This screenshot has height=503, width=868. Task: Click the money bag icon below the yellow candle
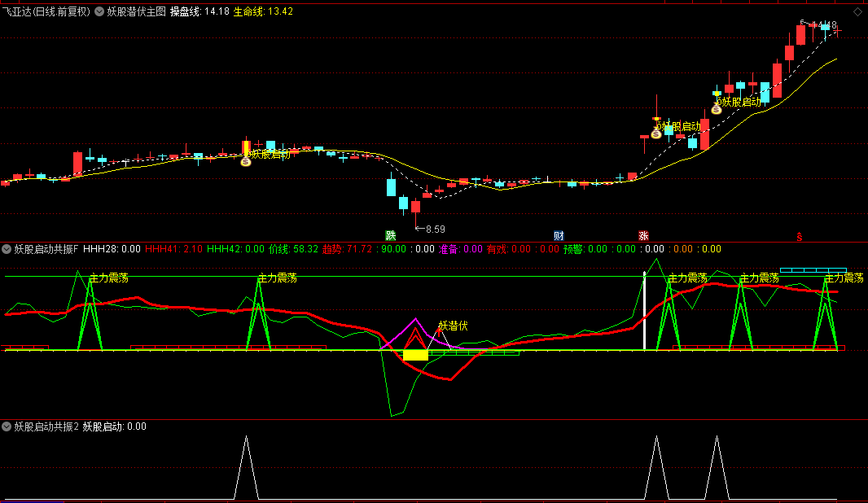(x=246, y=162)
